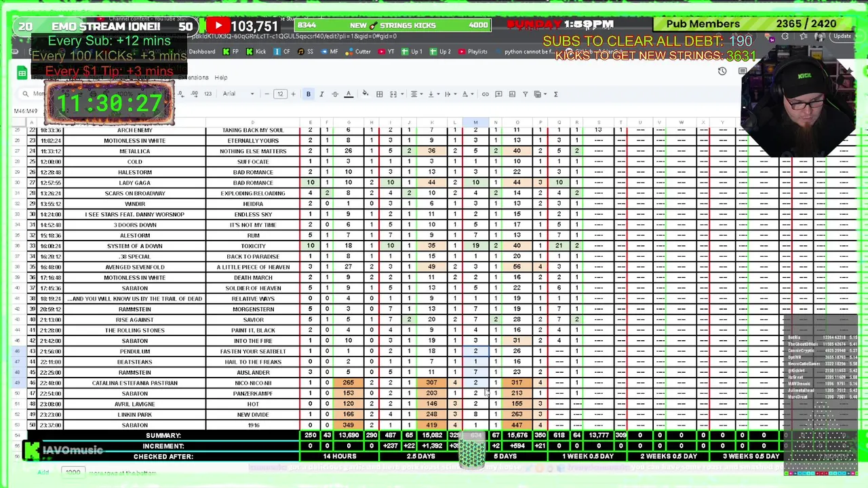Image resolution: width=868 pixels, height=488 pixels.
Task: Click the insert comment icon
Action: (x=498, y=94)
